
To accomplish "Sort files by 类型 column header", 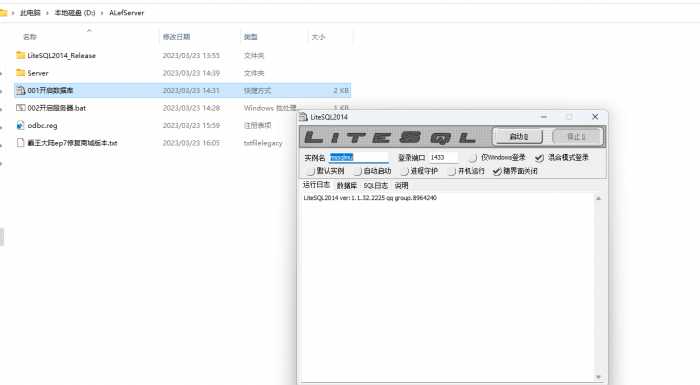I will click(x=250, y=37).
